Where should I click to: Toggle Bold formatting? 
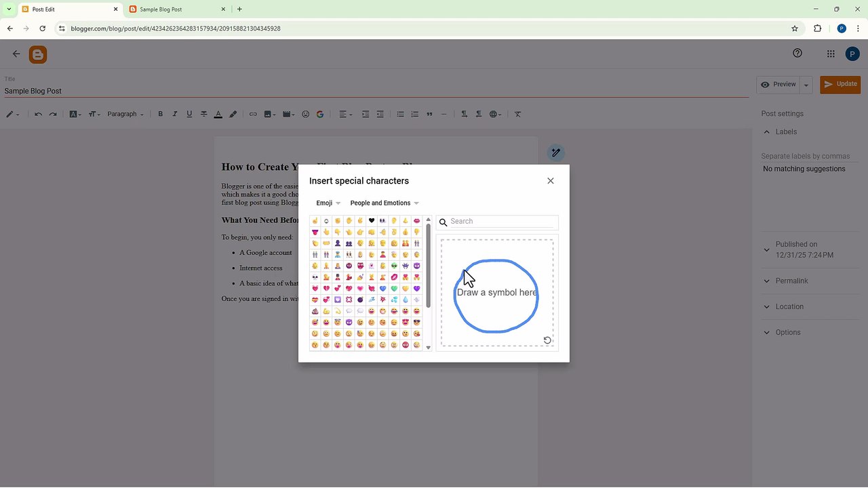161,114
